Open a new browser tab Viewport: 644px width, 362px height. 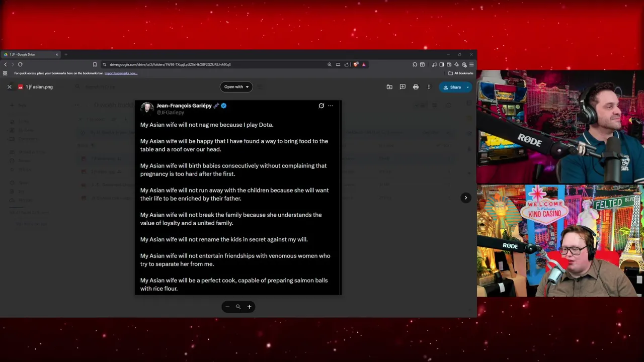coord(66,54)
